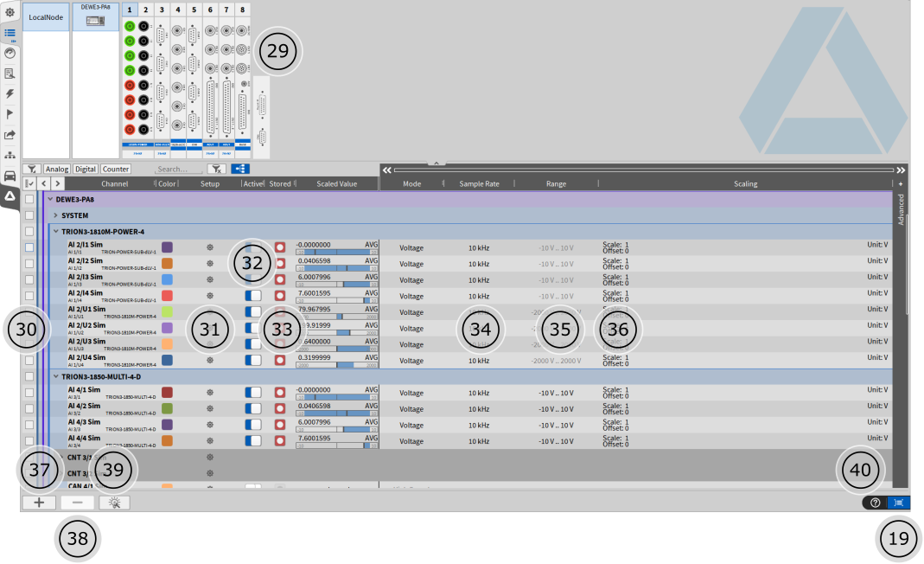Collapse the hardware overview panel chevron

(x=437, y=163)
